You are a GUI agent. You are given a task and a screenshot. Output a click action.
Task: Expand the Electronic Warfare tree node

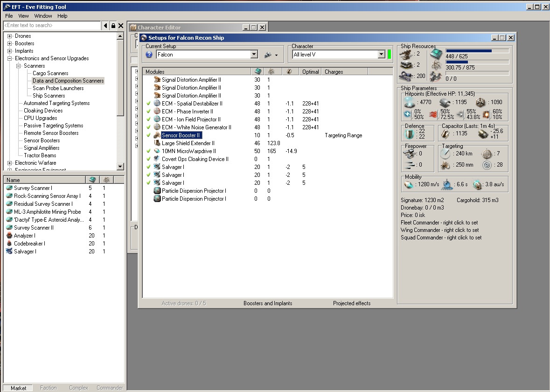click(x=10, y=163)
